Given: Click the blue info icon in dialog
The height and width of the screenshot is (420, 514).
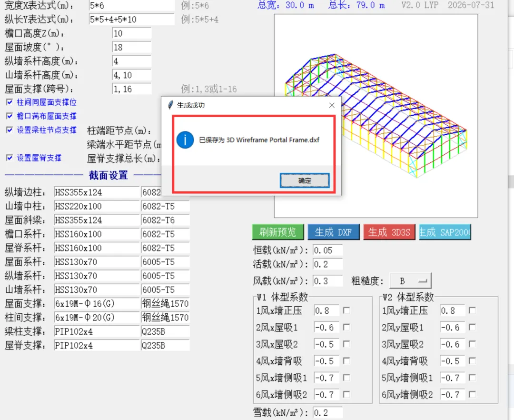Looking at the screenshot, I should (185, 140).
